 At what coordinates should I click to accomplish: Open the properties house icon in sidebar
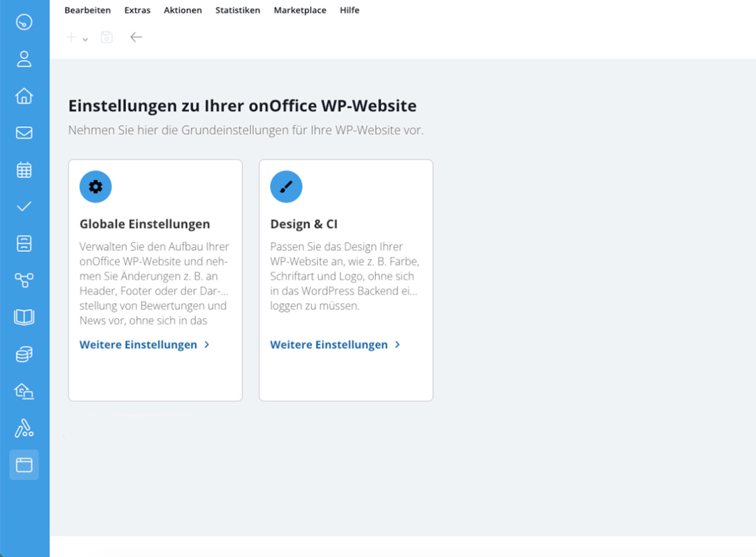(24, 96)
